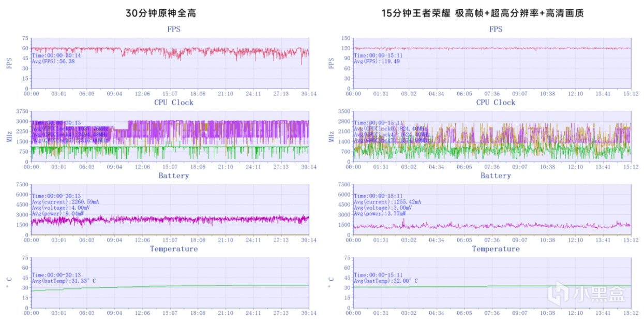This screenshot has height=321, width=644.
Task: Click the heading "30分钟原神全高"
Action: coord(161,14)
